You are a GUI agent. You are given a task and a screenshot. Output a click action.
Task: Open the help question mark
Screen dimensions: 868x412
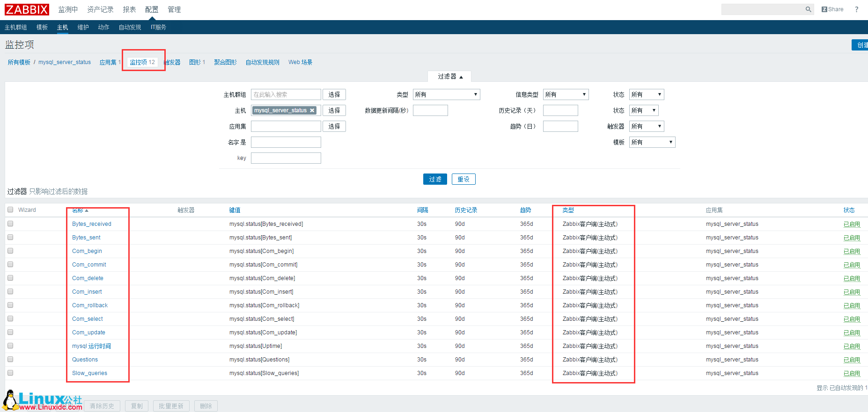[856, 9]
